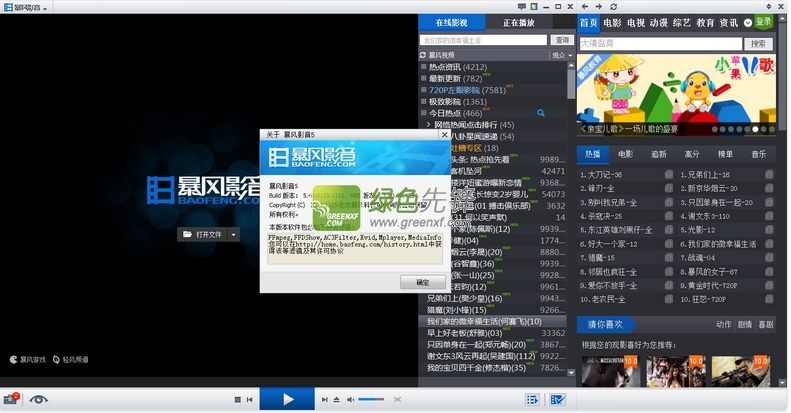This screenshot has width=791, height=413.
Task: Click the magnifier icon beside 今日热点
Action: [x=541, y=113]
